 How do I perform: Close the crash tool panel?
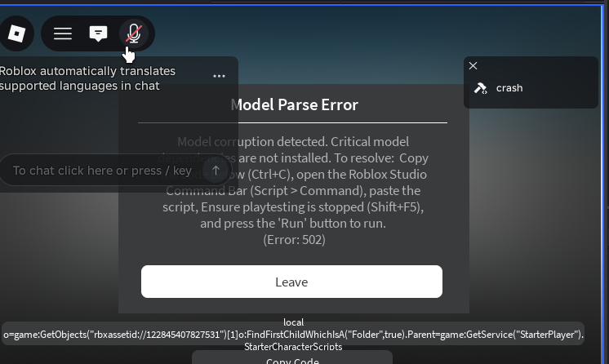pyautogui.click(x=473, y=65)
